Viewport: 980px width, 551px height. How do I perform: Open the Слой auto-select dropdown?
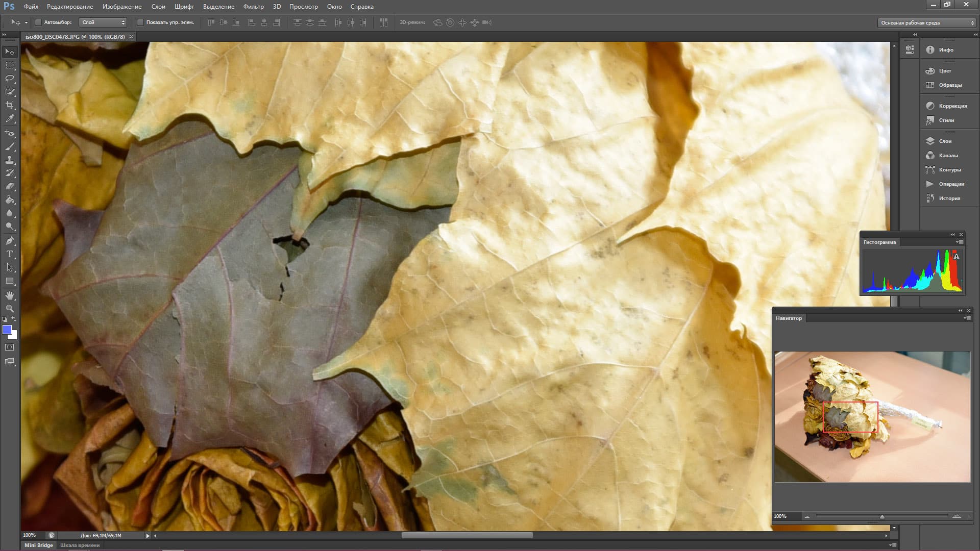click(x=103, y=22)
